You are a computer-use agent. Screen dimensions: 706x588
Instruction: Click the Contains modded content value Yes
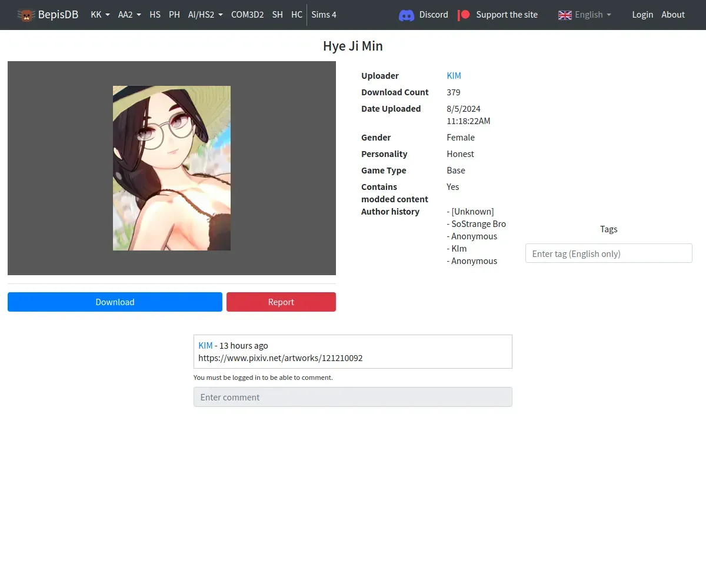click(x=453, y=187)
